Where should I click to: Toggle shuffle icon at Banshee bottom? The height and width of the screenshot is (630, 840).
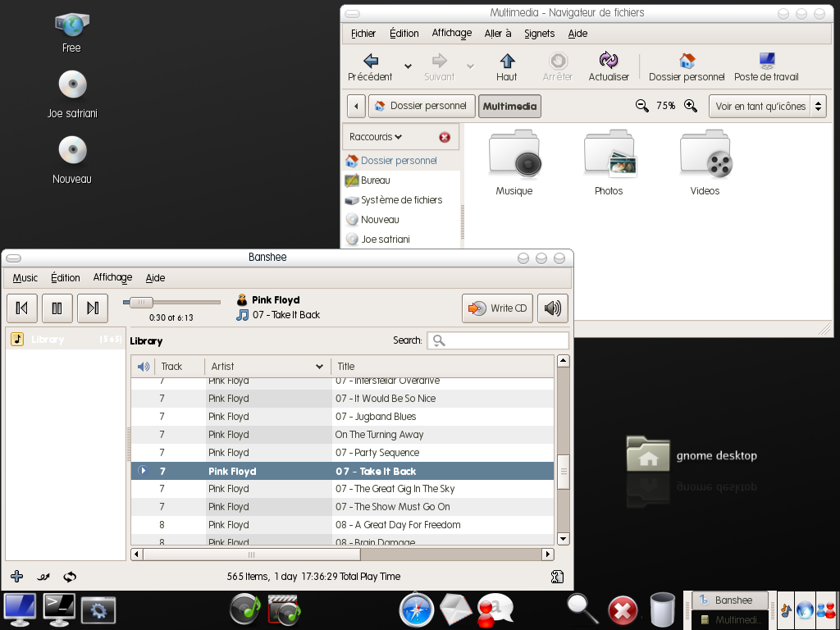[x=43, y=577]
